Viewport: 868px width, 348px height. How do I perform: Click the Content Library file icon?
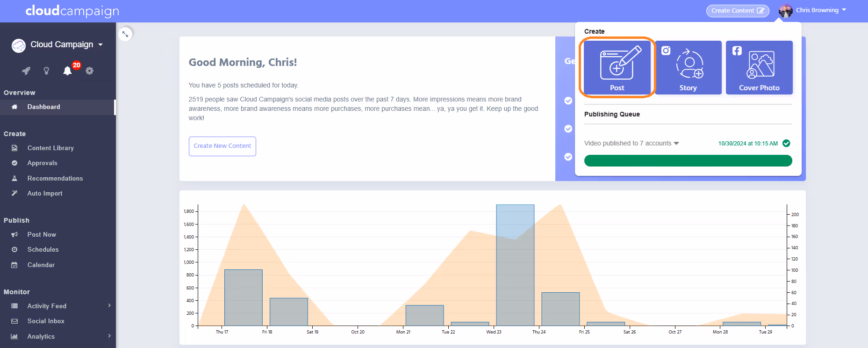point(14,148)
